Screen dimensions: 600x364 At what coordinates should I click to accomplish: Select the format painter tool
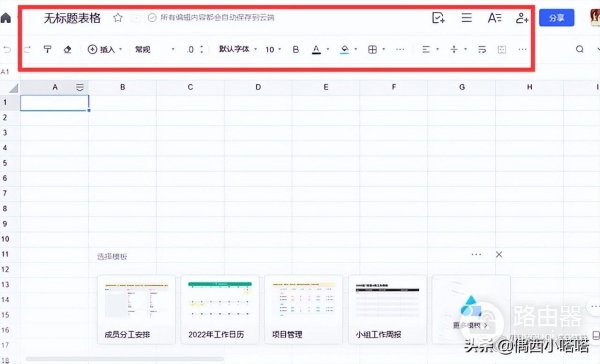pyautogui.click(x=47, y=49)
